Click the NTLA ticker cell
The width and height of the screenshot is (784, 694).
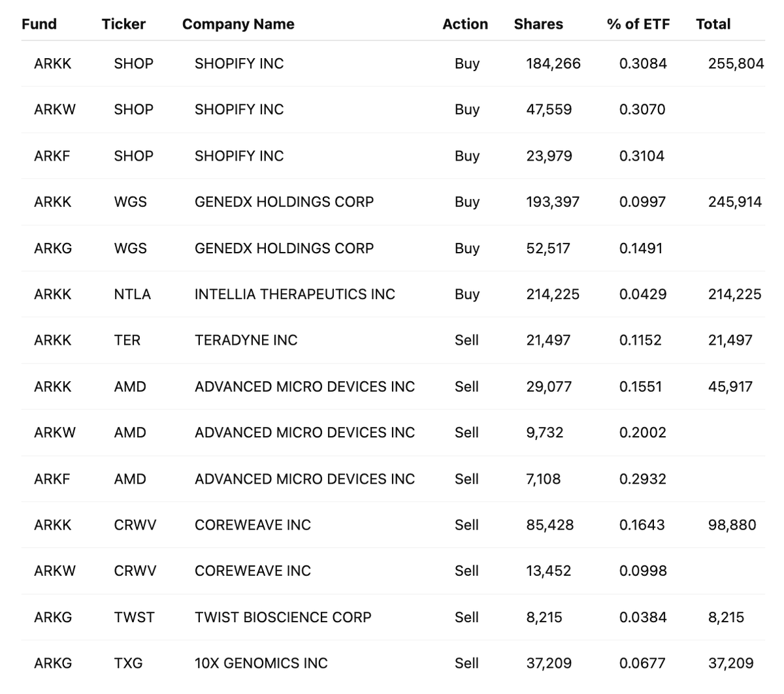click(x=132, y=294)
